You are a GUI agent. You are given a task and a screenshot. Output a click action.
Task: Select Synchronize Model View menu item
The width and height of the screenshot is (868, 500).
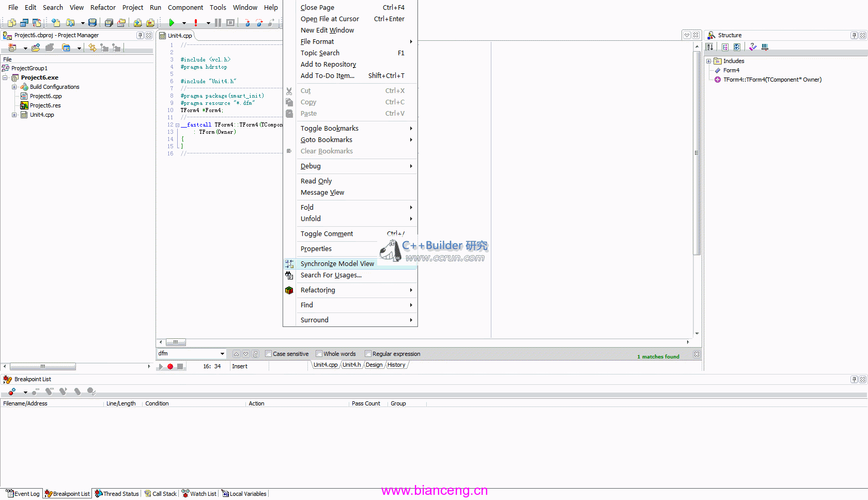coord(337,263)
